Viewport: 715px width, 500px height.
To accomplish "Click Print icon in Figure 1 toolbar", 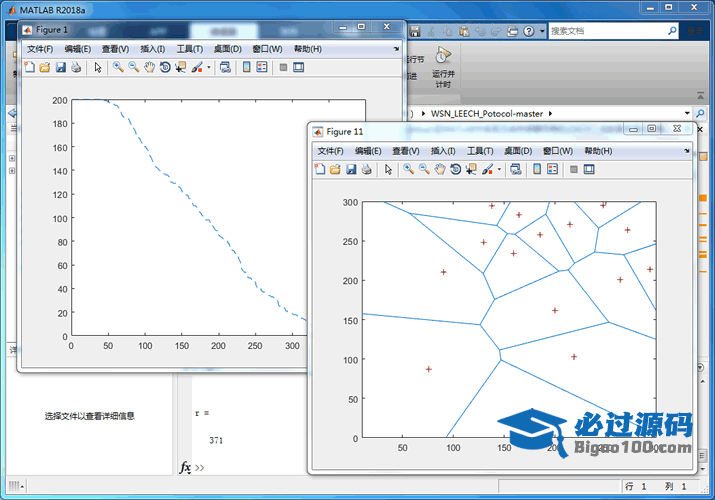I will (76, 67).
